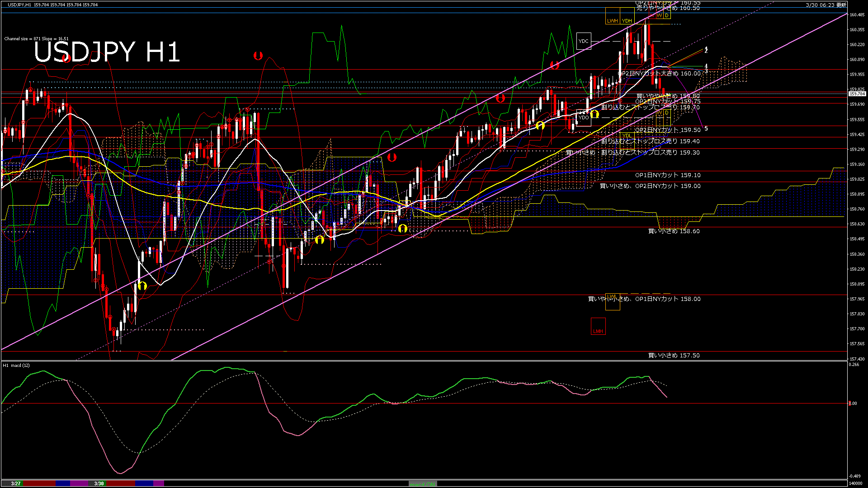Click the YDO yesterday-open label box
868x488 pixels.
(584, 117)
